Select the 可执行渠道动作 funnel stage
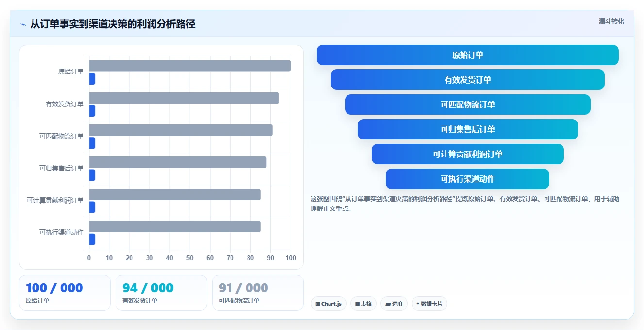 click(x=468, y=179)
